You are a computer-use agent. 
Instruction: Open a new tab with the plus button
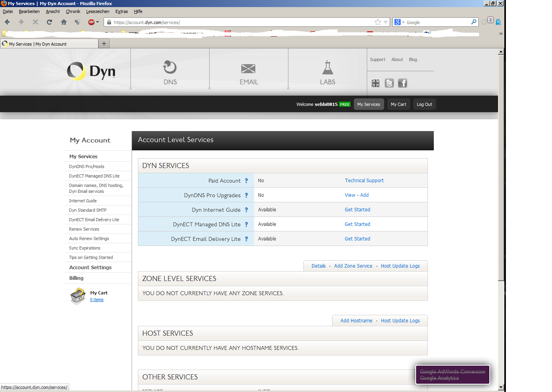click(x=104, y=44)
